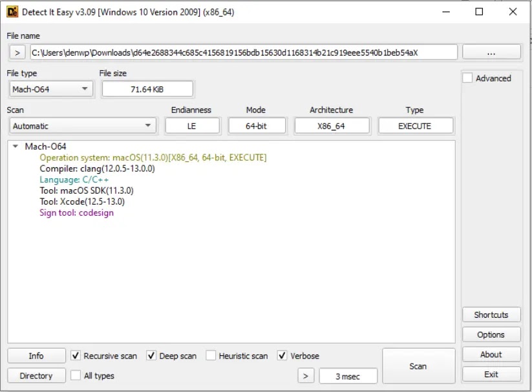Click the Endianness LE button

click(192, 126)
